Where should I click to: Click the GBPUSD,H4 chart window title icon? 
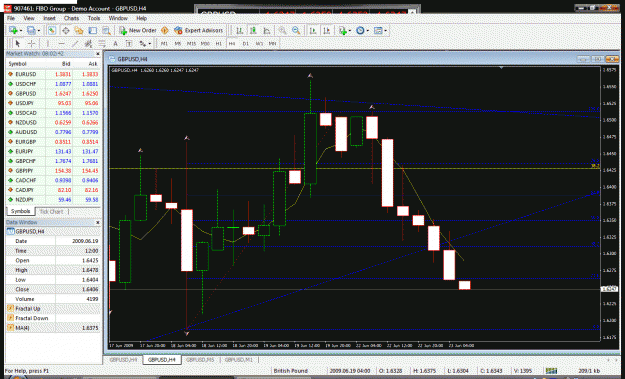(112, 59)
